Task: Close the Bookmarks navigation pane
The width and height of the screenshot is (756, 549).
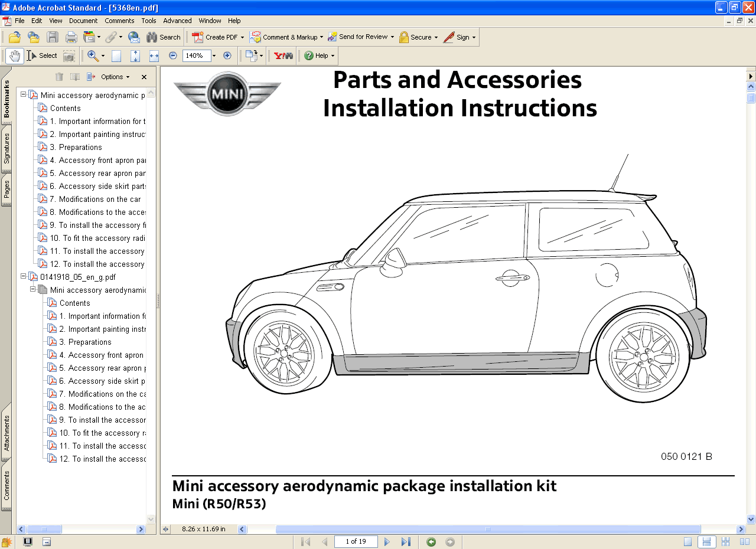Action: 144,77
